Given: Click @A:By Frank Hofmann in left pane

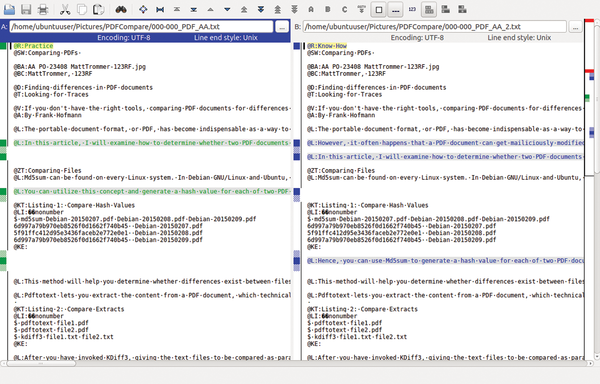Looking at the screenshot, I should pyautogui.click(x=47, y=115).
